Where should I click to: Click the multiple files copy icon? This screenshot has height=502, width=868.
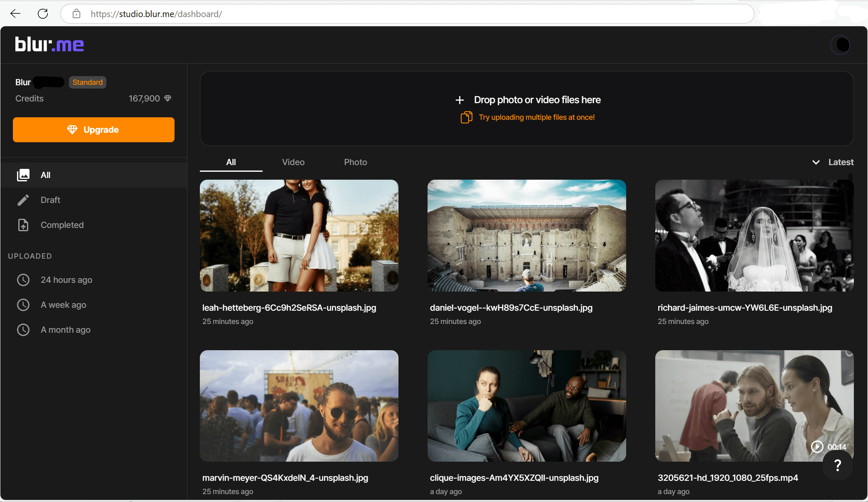(466, 117)
